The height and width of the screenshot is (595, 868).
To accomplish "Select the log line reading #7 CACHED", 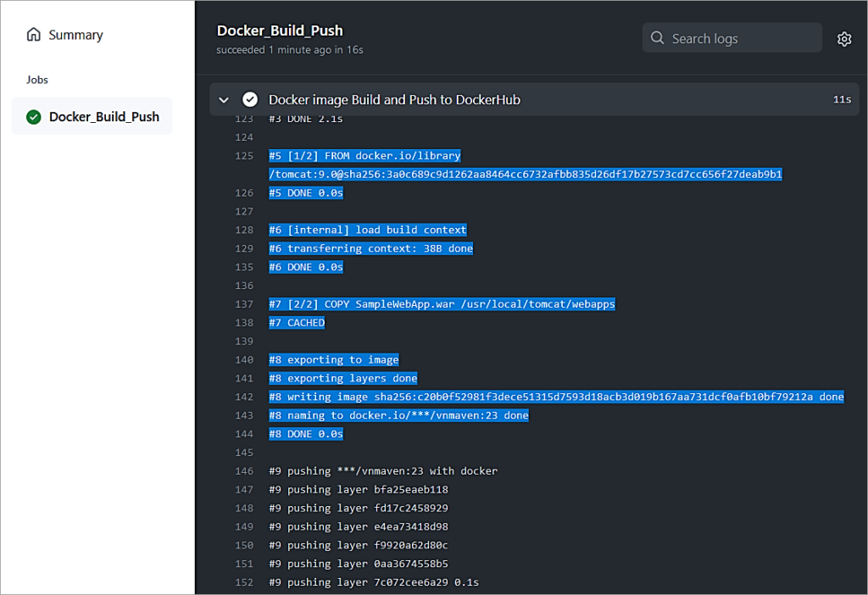I will click(x=296, y=322).
